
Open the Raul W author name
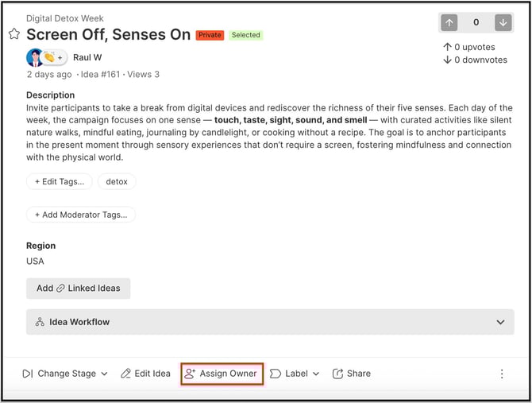click(x=87, y=57)
